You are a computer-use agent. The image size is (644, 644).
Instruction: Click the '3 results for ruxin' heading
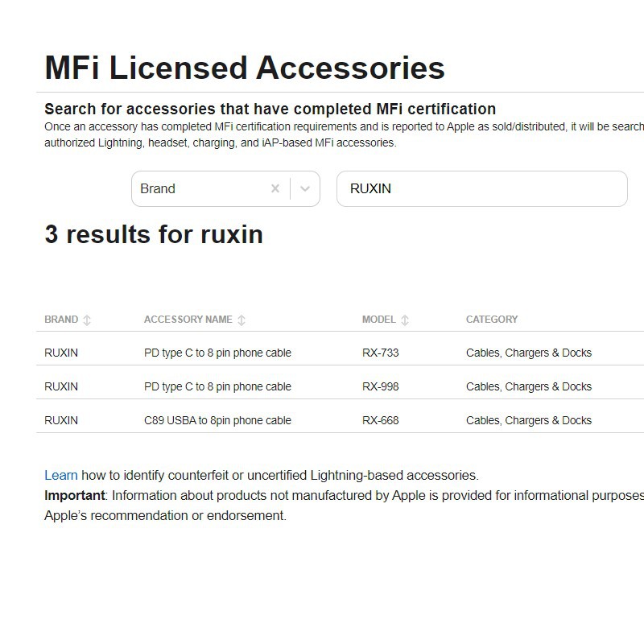154,234
